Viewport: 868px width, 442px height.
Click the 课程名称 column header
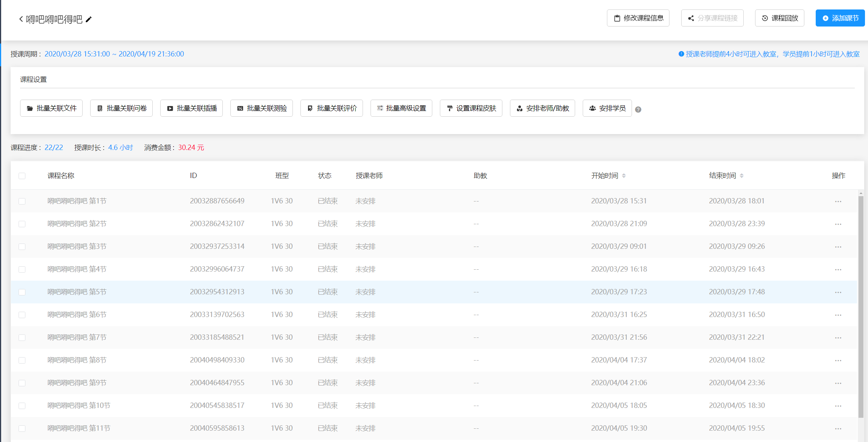(x=61, y=176)
